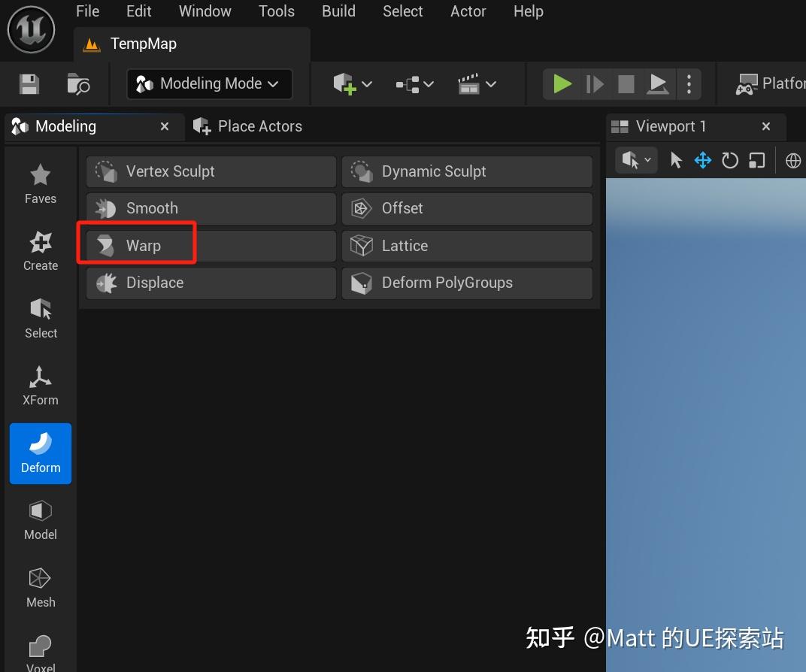The width and height of the screenshot is (806, 672).
Task: Open the Cinematics dropdown in the toolbar
Action: click(x=477, y=83)
